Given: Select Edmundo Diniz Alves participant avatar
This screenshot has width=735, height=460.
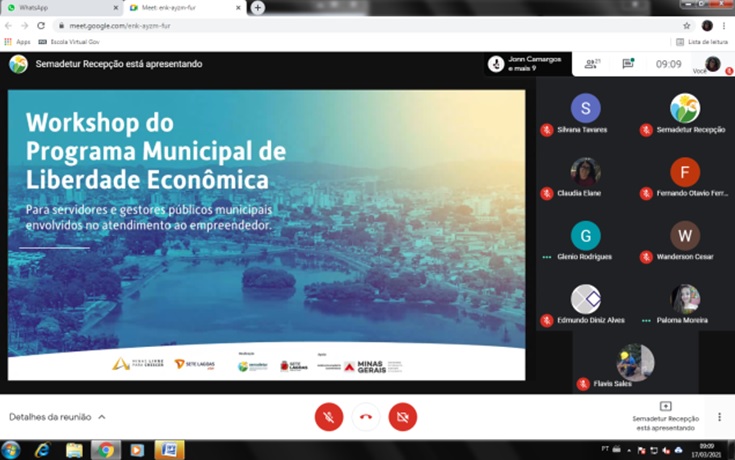Looking at the screenshot, I should tap(585, 299).
